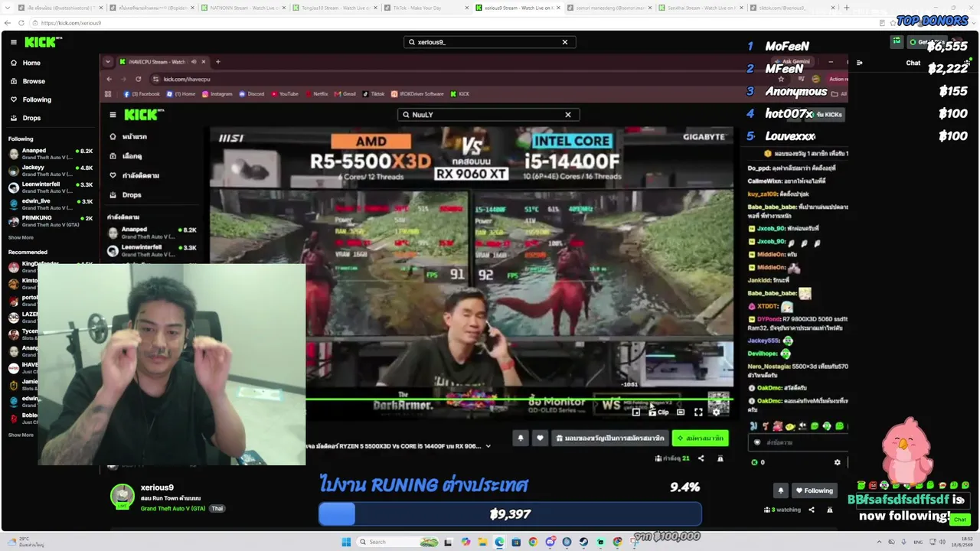Open a new tab in the outer browser
The width and height of the screenshot is (980, 551).
click(x=846, y=8)
